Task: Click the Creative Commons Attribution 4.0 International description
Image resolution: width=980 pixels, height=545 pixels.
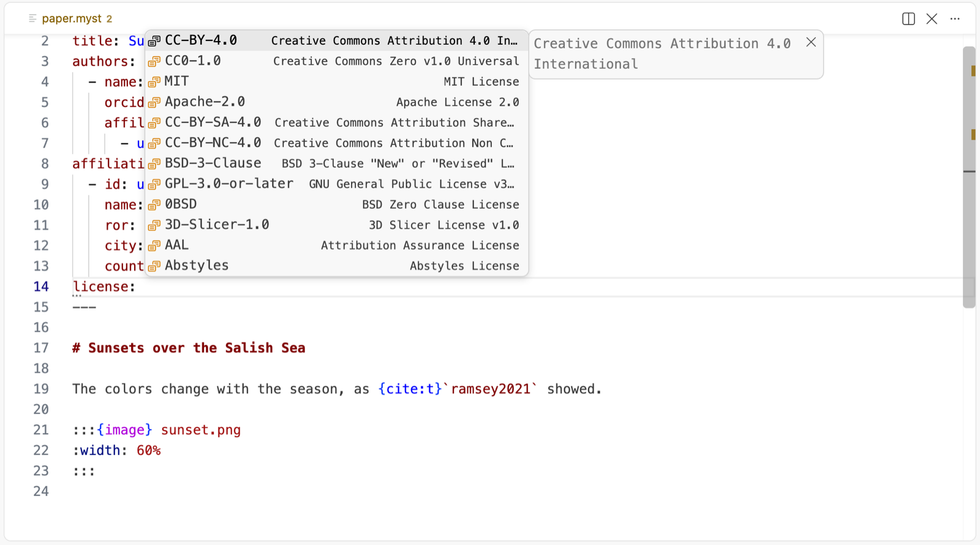Action: click(662, 54)
